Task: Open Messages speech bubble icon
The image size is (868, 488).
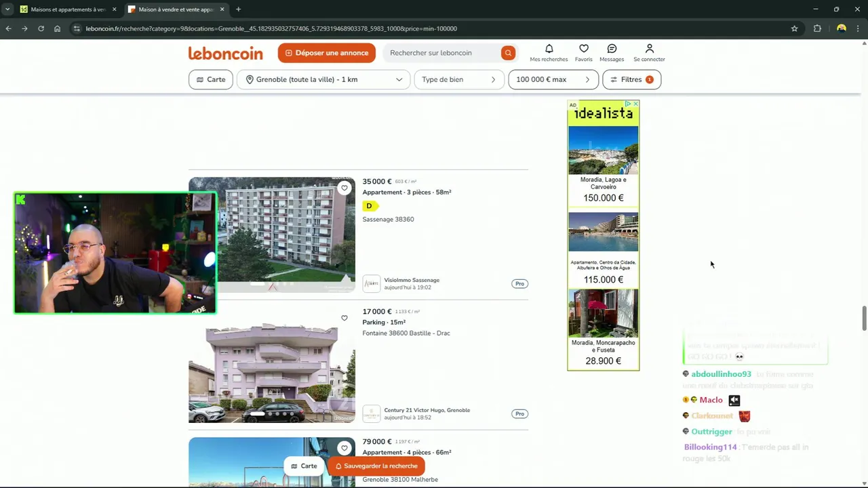Action: pyautogui.click(x=612, y=49)
